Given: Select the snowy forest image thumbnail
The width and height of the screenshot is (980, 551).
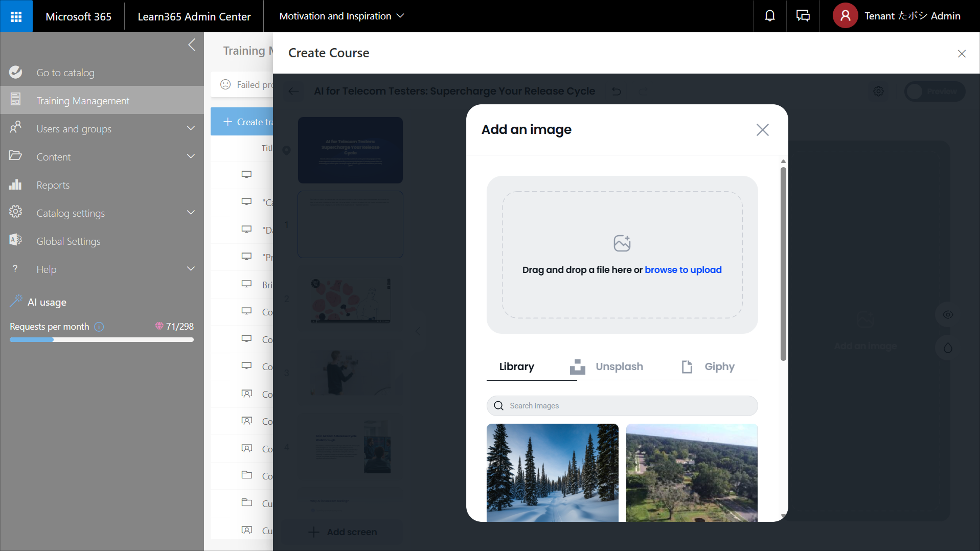Looking at the screenshot, I should click(552, 472).
